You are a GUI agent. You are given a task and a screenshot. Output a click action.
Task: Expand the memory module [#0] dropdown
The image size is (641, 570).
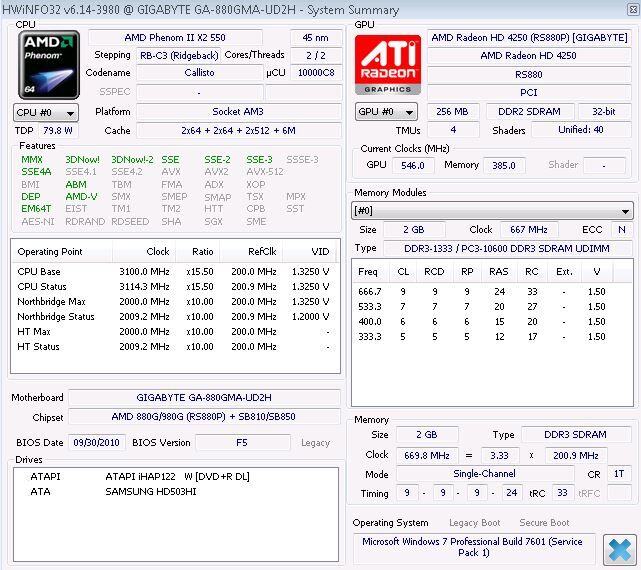[492, 211]
